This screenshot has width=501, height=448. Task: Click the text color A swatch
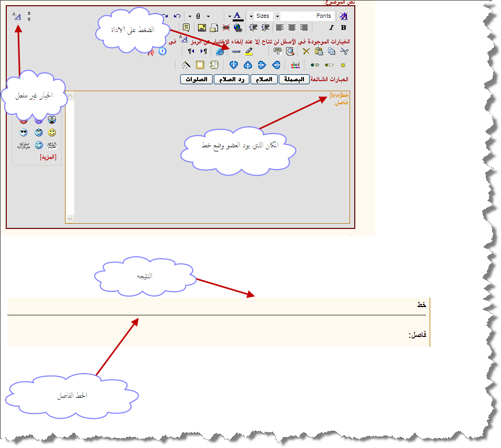coord(237,16)
